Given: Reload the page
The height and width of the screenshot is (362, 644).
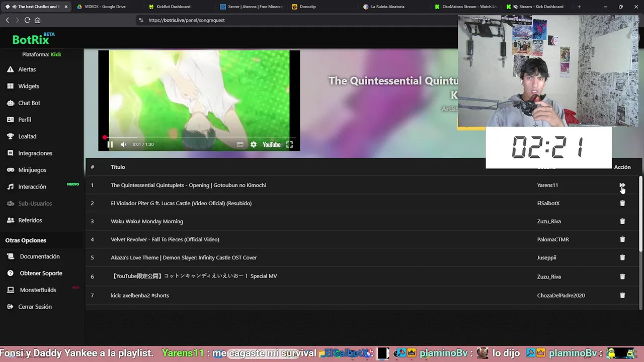Looking at the screenshot, I should 27,20.
